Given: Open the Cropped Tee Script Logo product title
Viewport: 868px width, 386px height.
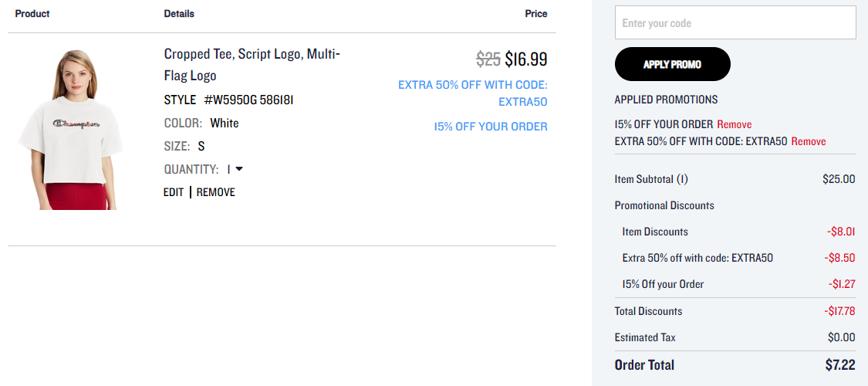Looking at the screenshot, I should coord(252,65).
